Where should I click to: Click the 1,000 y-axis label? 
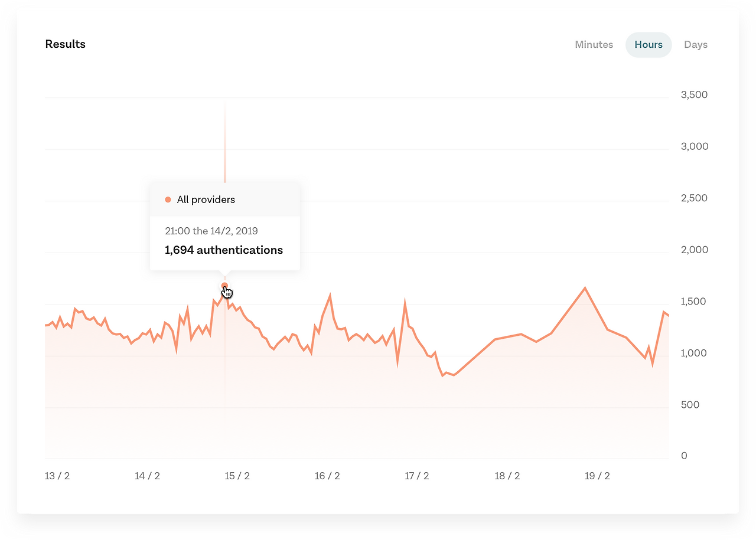coord(695,353)
